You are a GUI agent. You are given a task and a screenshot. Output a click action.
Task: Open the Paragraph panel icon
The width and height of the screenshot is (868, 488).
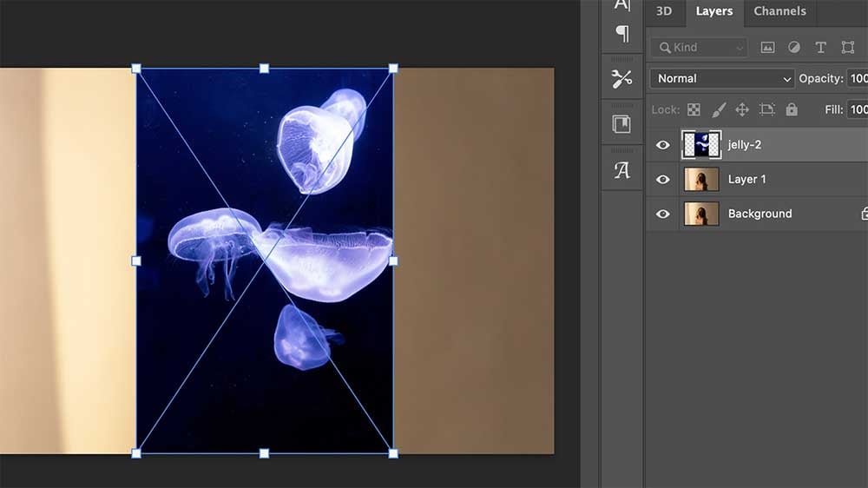coord(621,34)
